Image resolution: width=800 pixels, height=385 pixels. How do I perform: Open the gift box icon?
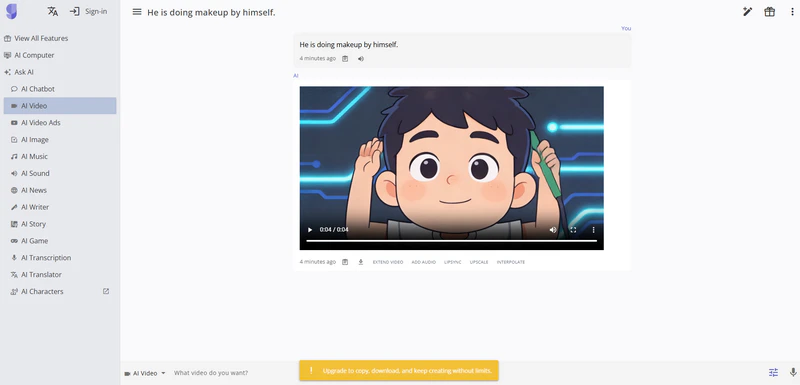point(769,12)
